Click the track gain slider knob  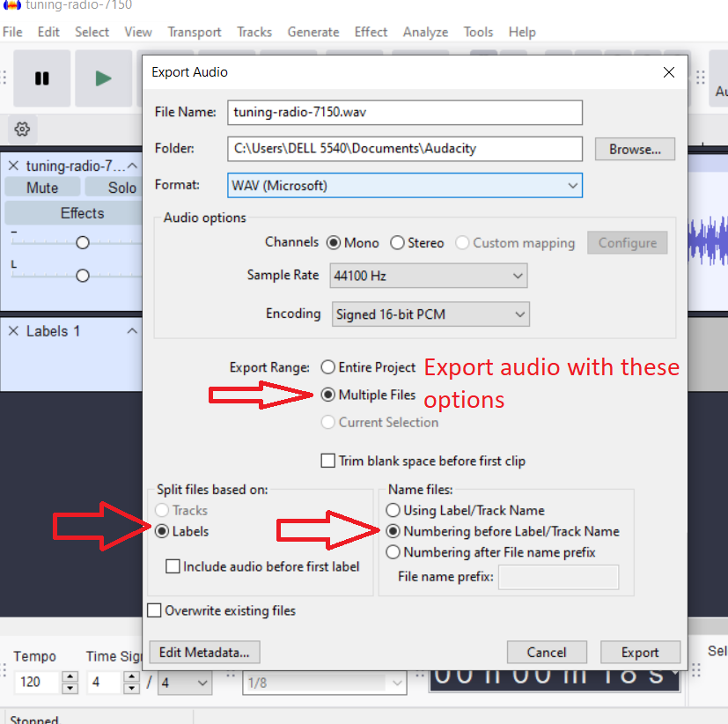coord(83,243)
